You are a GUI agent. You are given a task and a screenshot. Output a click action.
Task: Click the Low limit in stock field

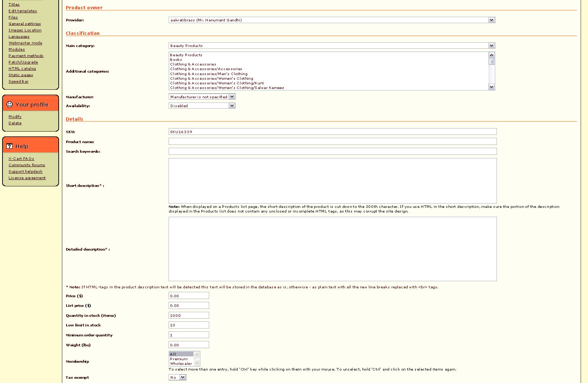tap(189, 325)
